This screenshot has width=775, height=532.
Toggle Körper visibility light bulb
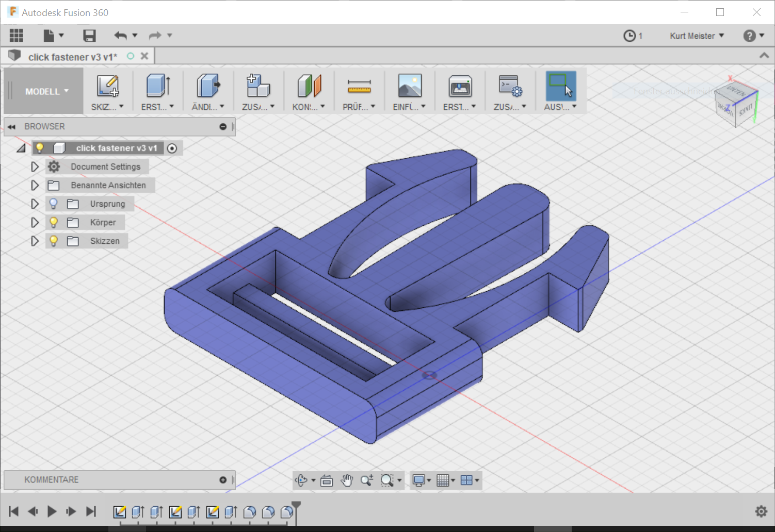point(53,223)
